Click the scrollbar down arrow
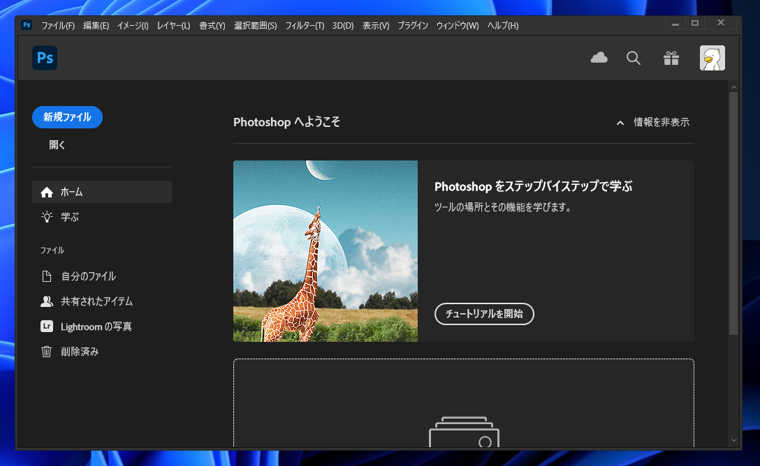This screenshot has height=466, width=760. [x=733, y=440]
